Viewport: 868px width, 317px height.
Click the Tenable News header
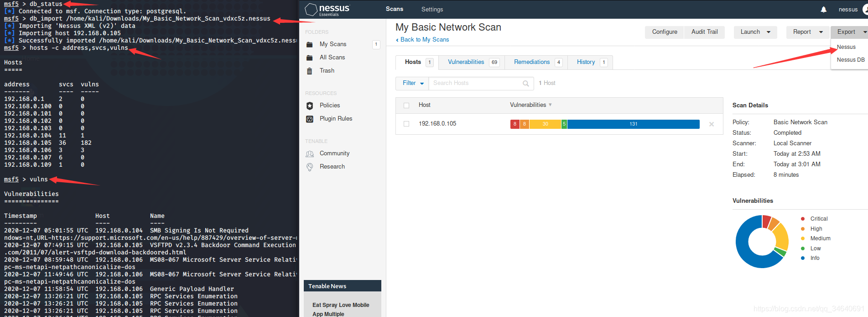point(343,286)
